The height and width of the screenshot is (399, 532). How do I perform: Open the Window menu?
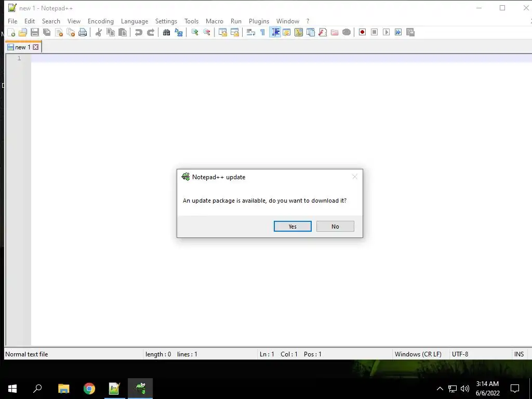(288, 21)
